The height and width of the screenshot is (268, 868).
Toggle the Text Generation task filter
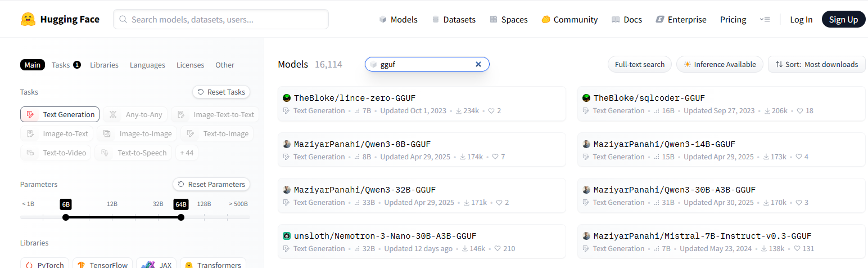point(60,114)
